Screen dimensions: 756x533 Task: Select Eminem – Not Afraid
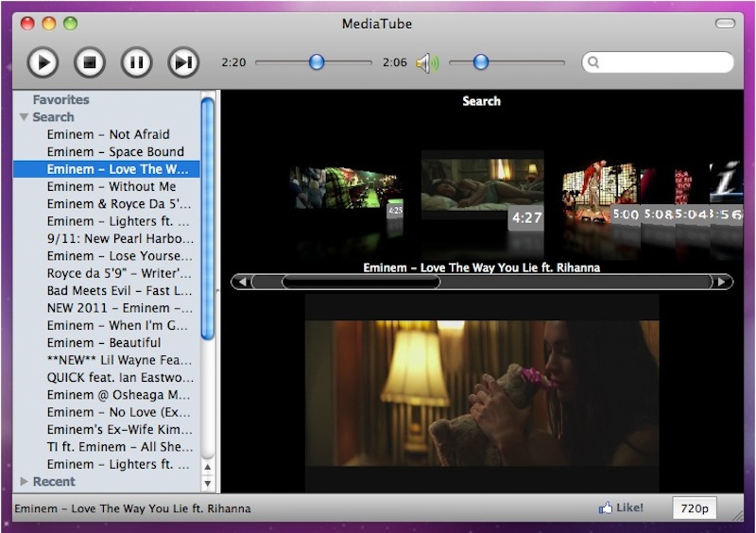click(x=108, y=134)
